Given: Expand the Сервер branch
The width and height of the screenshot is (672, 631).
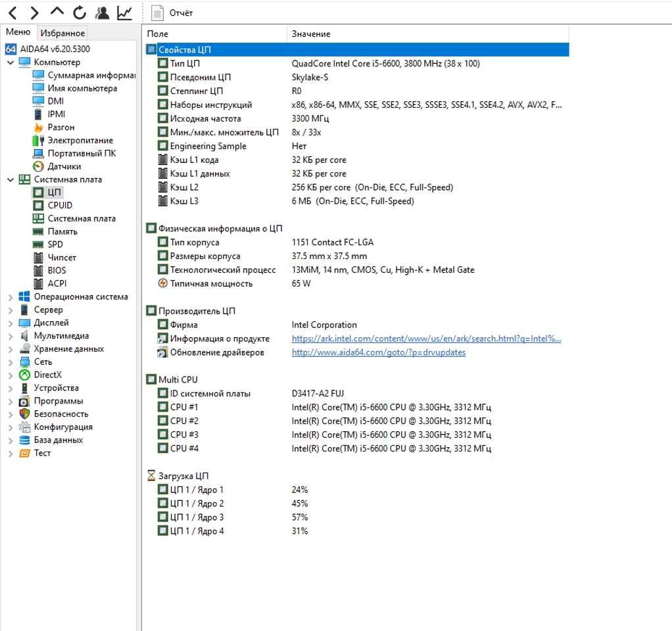Looking at the screenshot, I should click(11, 310).
